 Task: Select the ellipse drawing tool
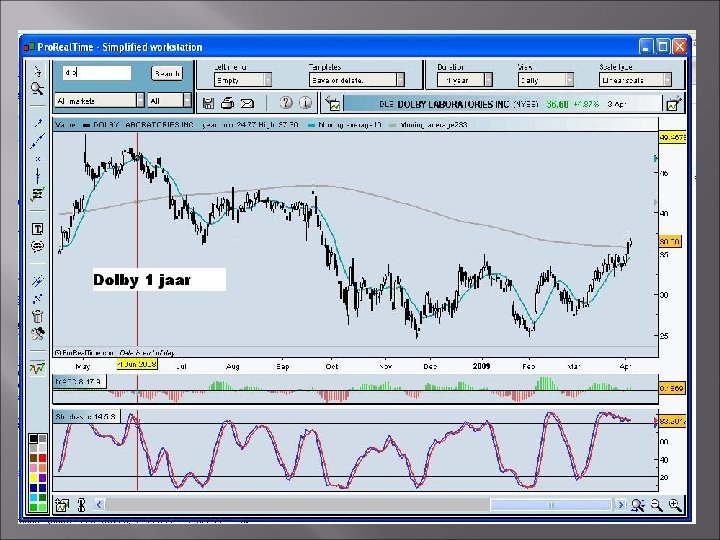[x=38, y=247]
